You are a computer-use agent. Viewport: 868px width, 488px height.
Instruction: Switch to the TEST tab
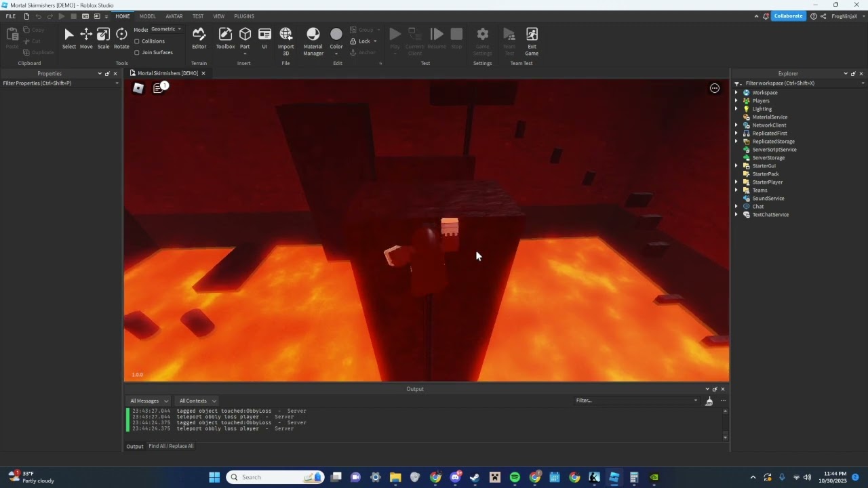click(x=198, y=16)
